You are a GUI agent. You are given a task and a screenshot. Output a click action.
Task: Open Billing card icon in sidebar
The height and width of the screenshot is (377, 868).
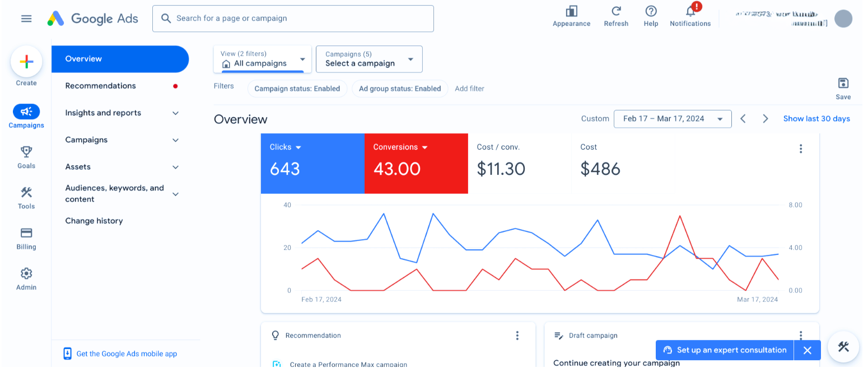26,233
